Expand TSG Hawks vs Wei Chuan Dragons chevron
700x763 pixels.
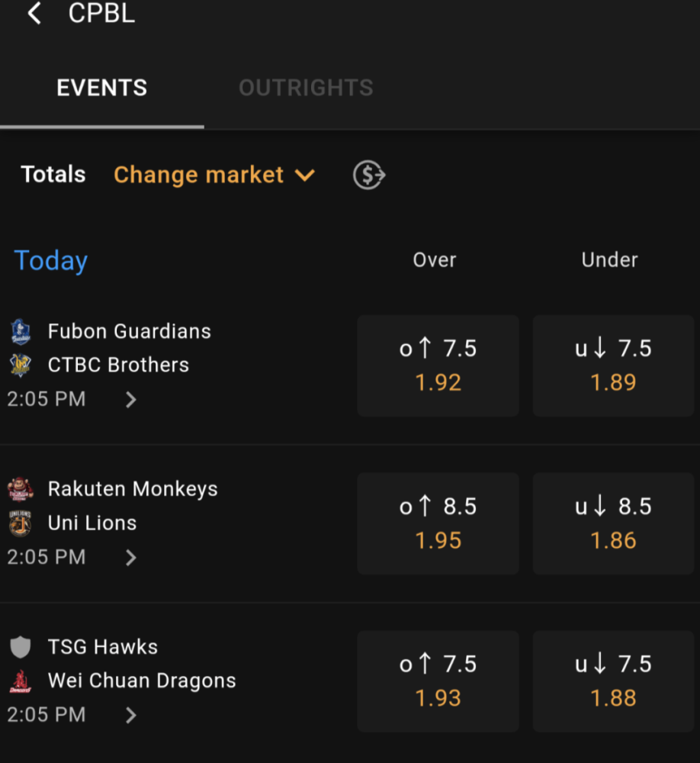pyautogui.click(x=131, y=715)
